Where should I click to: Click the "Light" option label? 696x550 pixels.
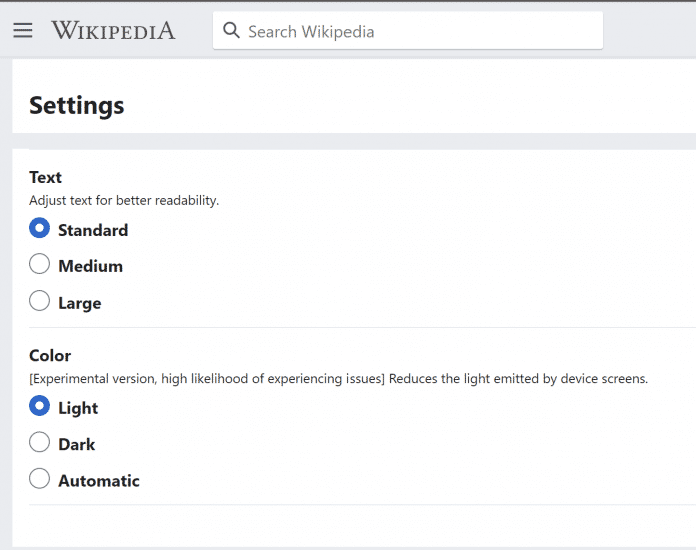(x=78, y=408)
